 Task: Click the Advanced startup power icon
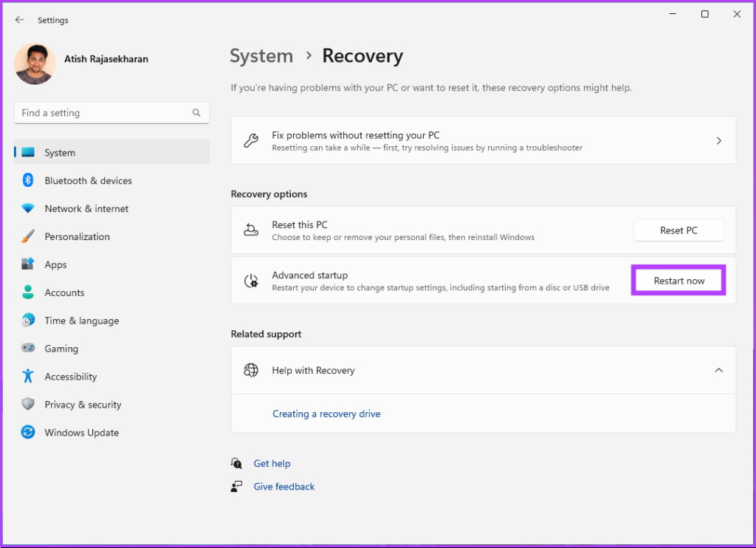click(251, 280)
